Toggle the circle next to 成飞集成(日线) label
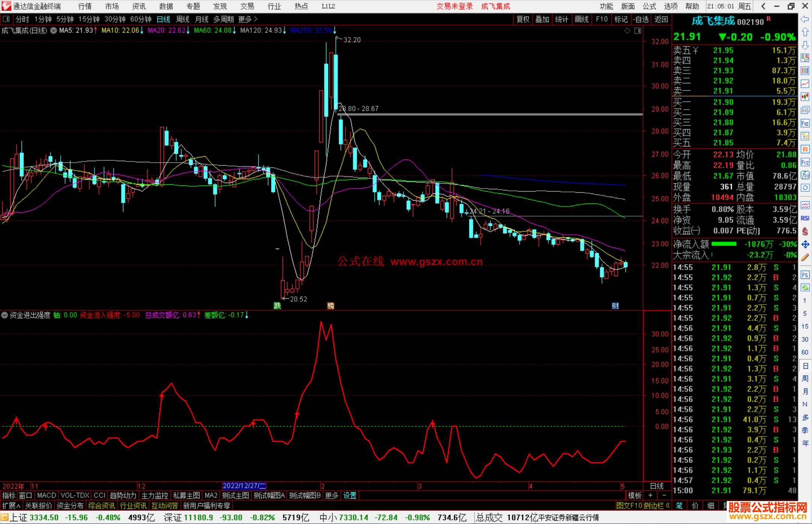This screenshot has width=812, height=524. [54, 30]
